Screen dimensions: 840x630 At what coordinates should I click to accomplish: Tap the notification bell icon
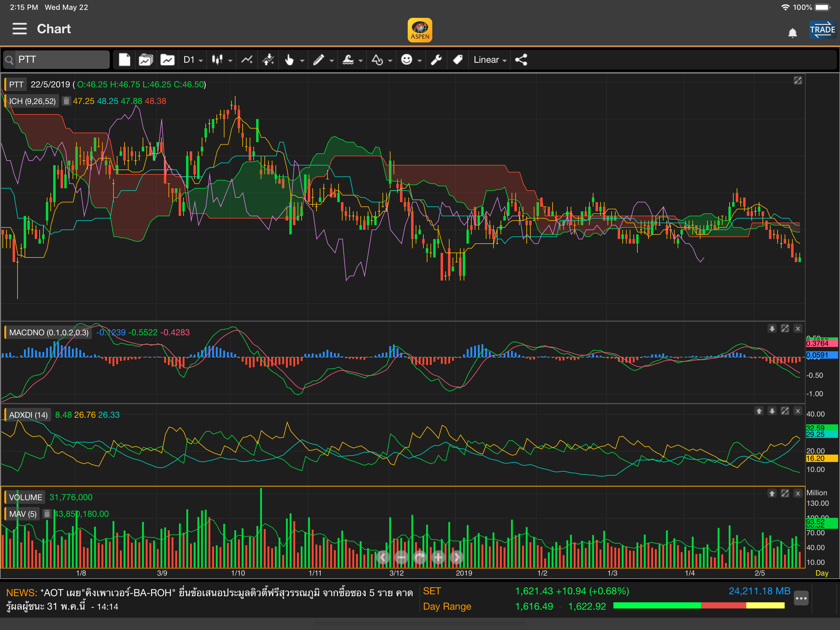(792, 33)
